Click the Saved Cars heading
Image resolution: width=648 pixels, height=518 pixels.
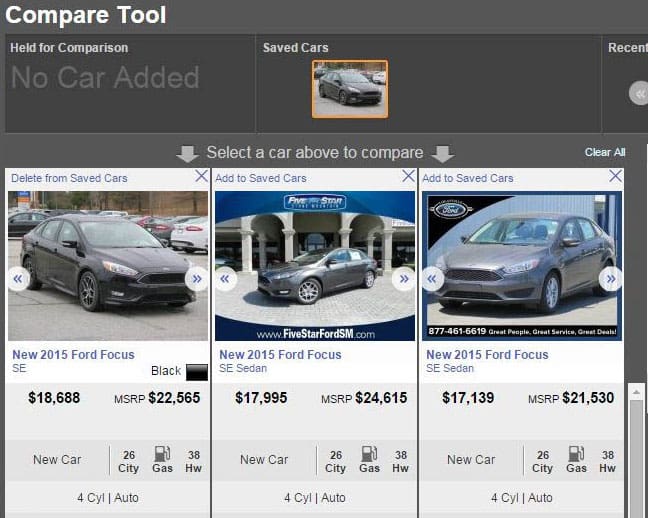295,48
